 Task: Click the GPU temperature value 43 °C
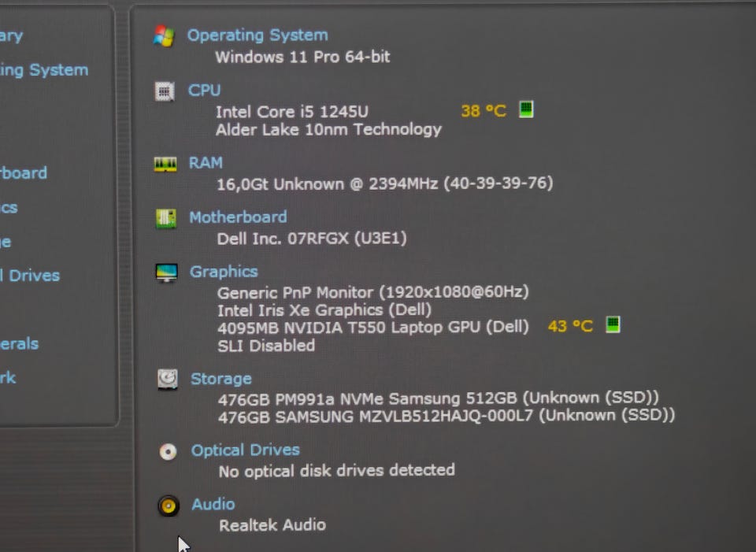[570, 326]
